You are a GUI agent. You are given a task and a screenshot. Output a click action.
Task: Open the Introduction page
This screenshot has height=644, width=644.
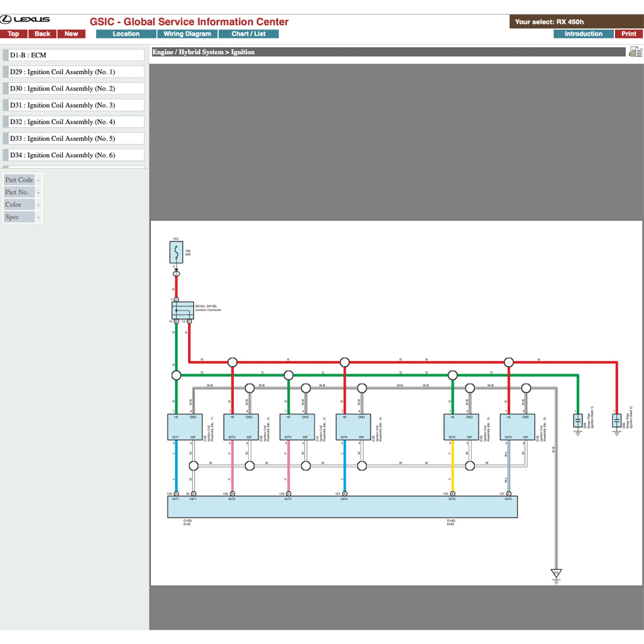[x=583, y=34]
